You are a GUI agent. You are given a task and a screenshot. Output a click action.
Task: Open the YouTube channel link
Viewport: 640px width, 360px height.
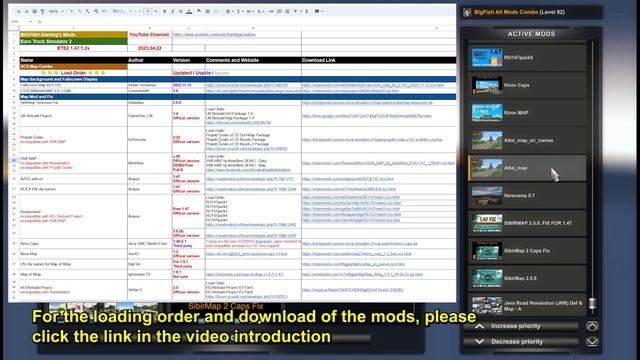(x=214, y=35)
